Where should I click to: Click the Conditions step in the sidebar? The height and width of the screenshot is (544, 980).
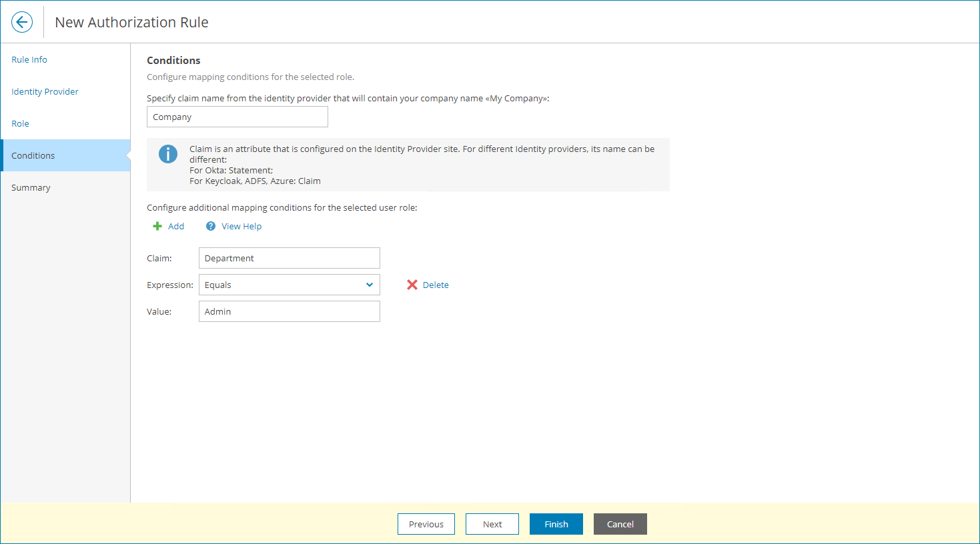pyautogui.click(x=33, y=155)
